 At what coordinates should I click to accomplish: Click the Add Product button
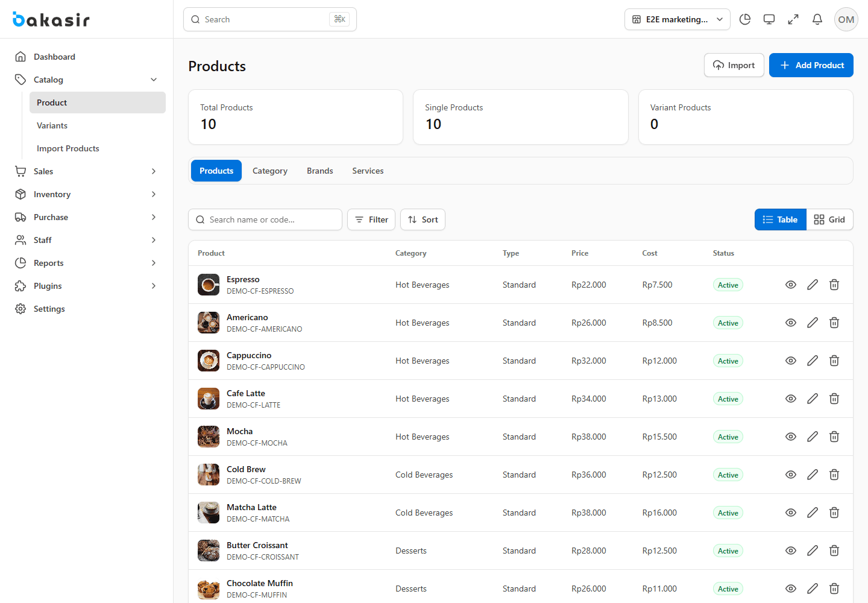[811, 65]
